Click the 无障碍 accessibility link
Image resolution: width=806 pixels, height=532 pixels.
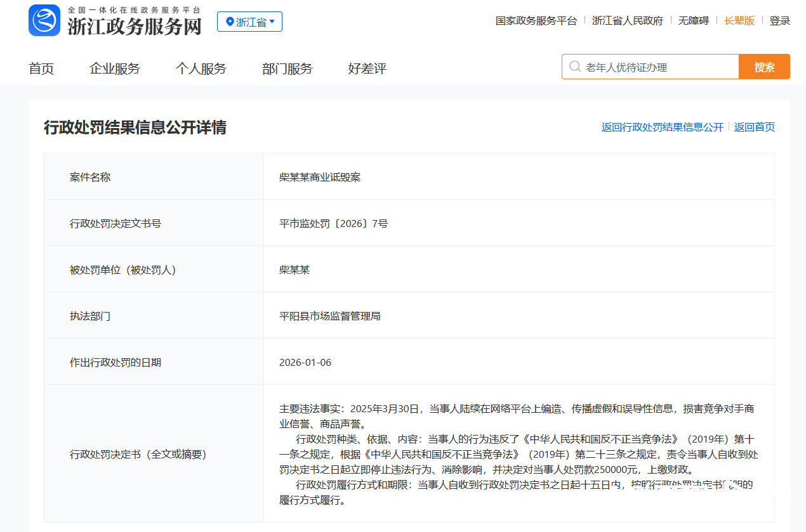click(x=694, y=20)
